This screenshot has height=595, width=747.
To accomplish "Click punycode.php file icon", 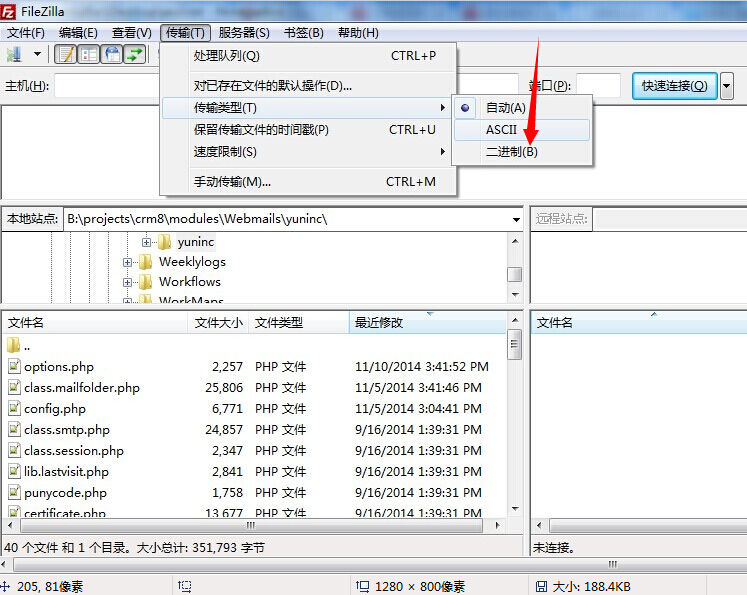I will [15, 492].
